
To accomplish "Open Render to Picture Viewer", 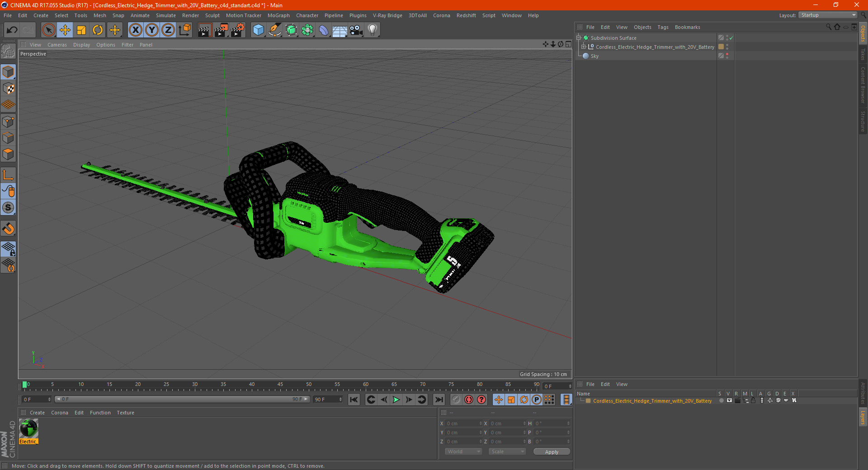I will 221,30.
